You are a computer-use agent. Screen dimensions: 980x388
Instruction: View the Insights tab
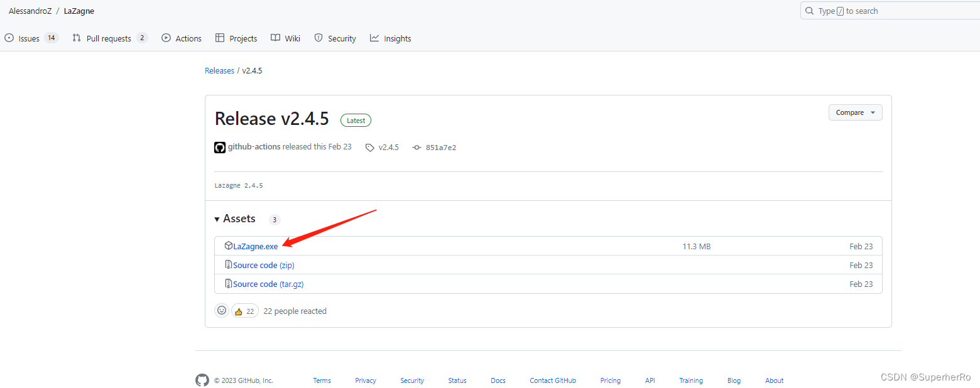[x=390, y=38]
